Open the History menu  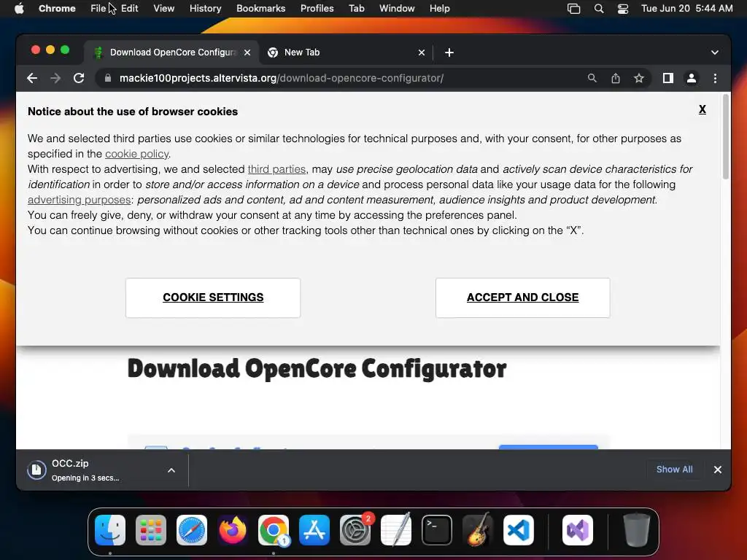tap(205, 9)
